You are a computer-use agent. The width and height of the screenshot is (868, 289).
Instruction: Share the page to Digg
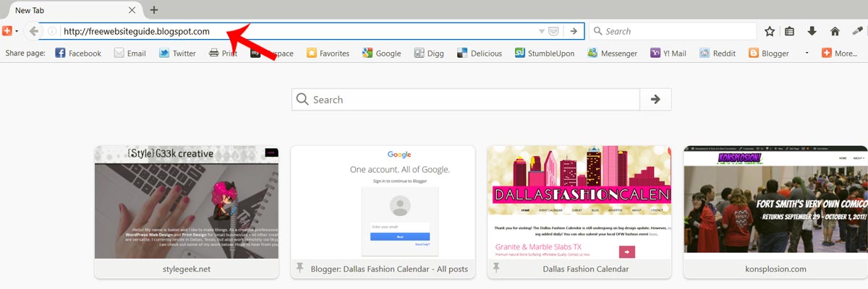pos(428,53)
